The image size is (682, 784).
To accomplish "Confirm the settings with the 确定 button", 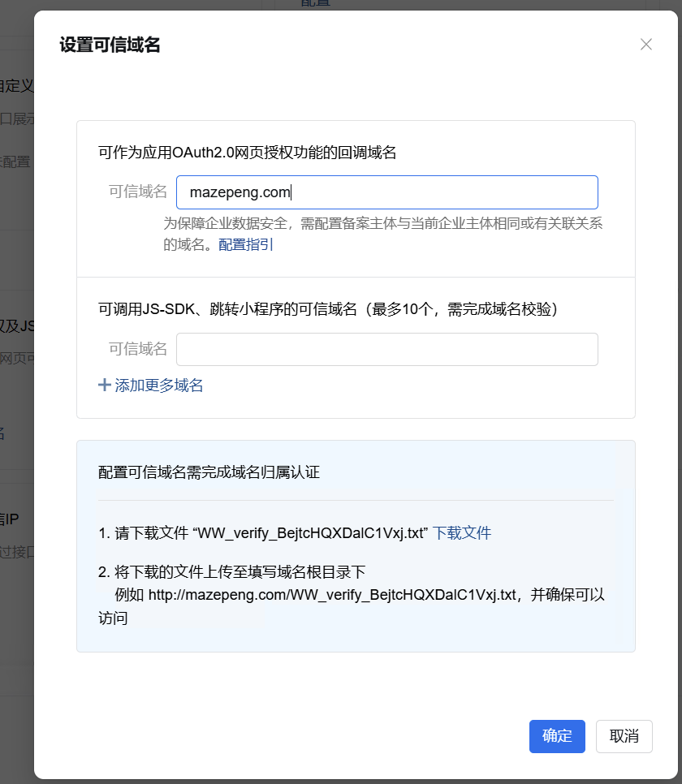I will pyautogui.click(x=557, y=736).
